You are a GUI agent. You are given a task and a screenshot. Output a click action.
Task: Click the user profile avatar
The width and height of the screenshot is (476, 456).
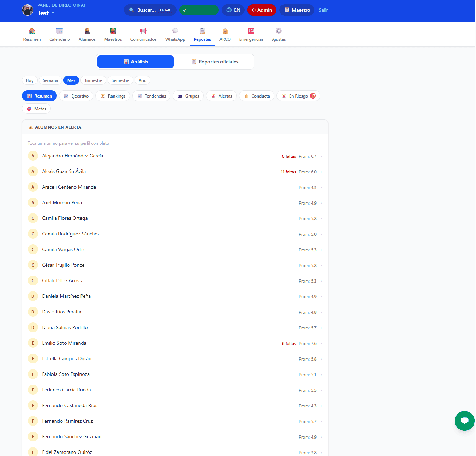click(28, 10)
